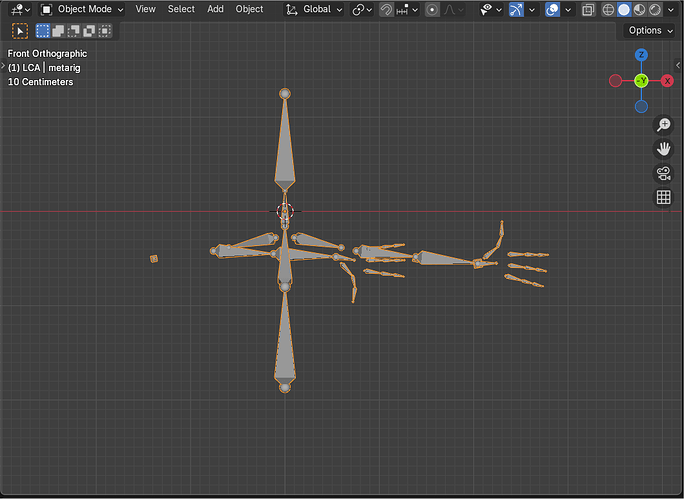The width and height of the screenshot is (684, 499).
Task: Open the Select menu
Action: [181, 9]
